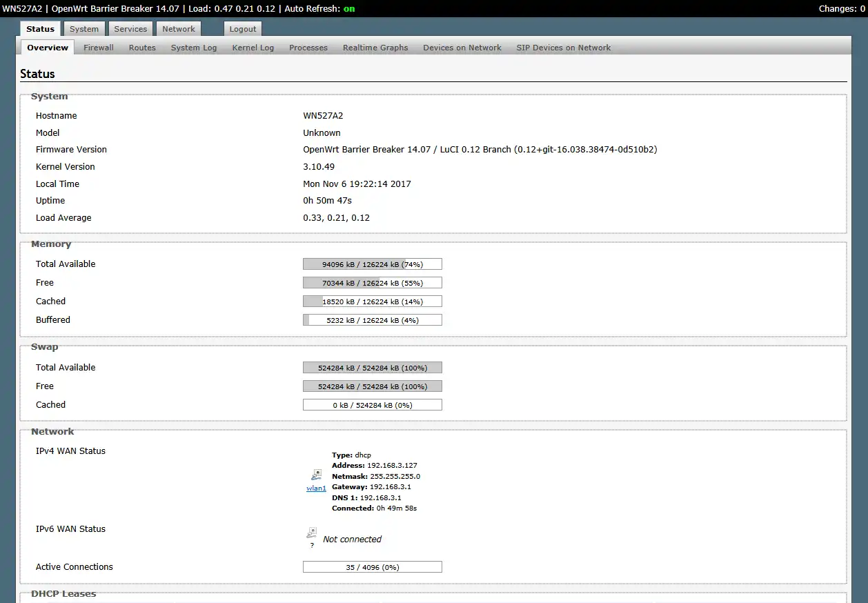Open Devices on Network page
868x603 pixels.
click(462, 48)
